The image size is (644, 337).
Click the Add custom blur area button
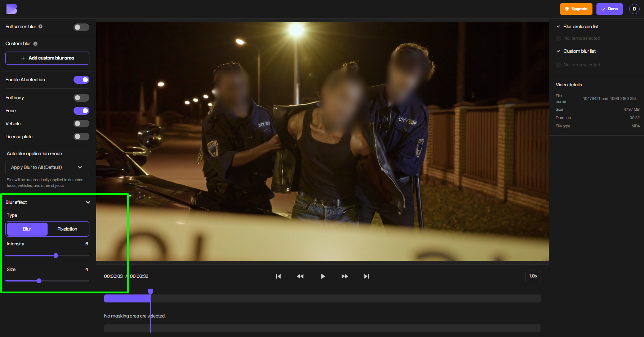47,58
